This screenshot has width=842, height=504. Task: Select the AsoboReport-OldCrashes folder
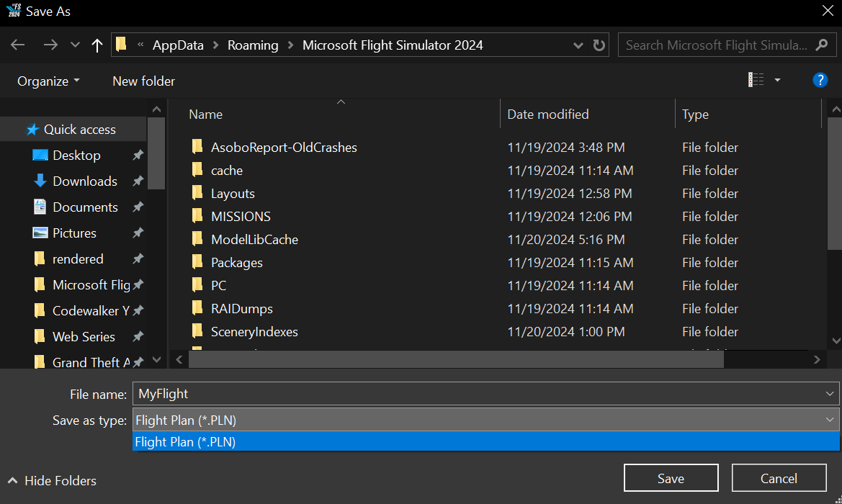pos(284,147)
